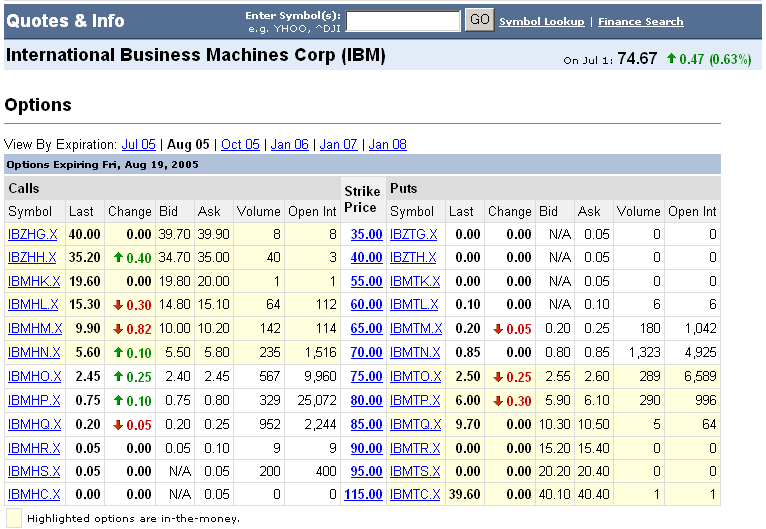
Task: Open call option IBMHN.X
Action: click(x=34, y=352)
